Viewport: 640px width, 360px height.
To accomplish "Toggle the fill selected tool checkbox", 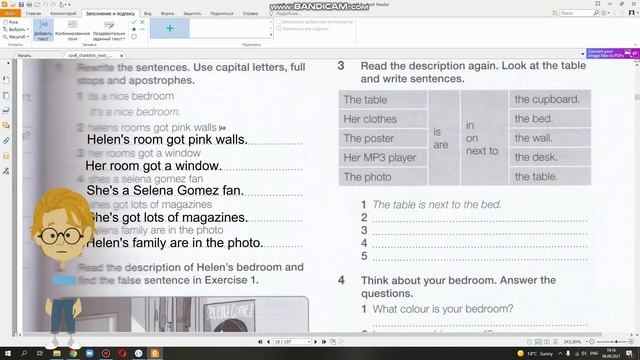I will [x=278, y=22].
